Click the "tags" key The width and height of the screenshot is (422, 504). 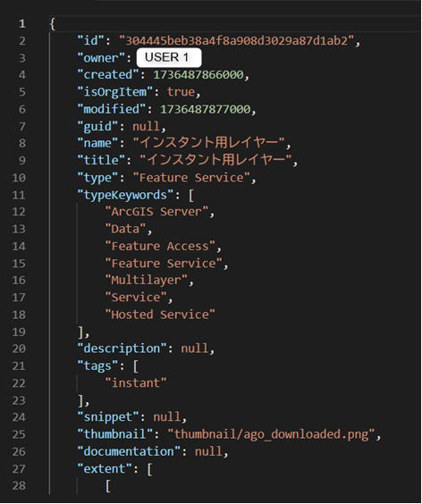(97, 365)
